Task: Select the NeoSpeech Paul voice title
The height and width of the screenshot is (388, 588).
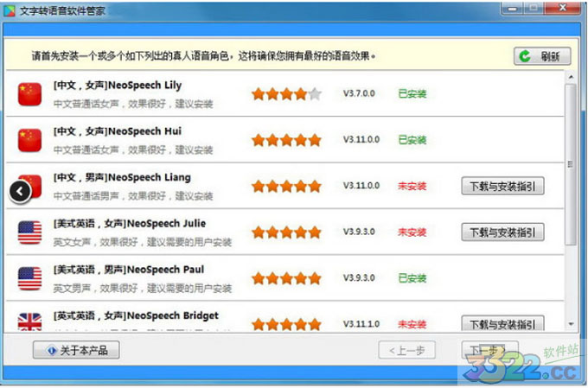Action: click(x=129, y=270)
